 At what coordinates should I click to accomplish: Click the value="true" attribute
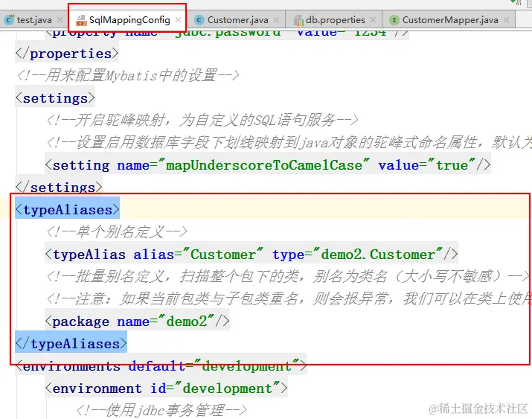(427, 165)
